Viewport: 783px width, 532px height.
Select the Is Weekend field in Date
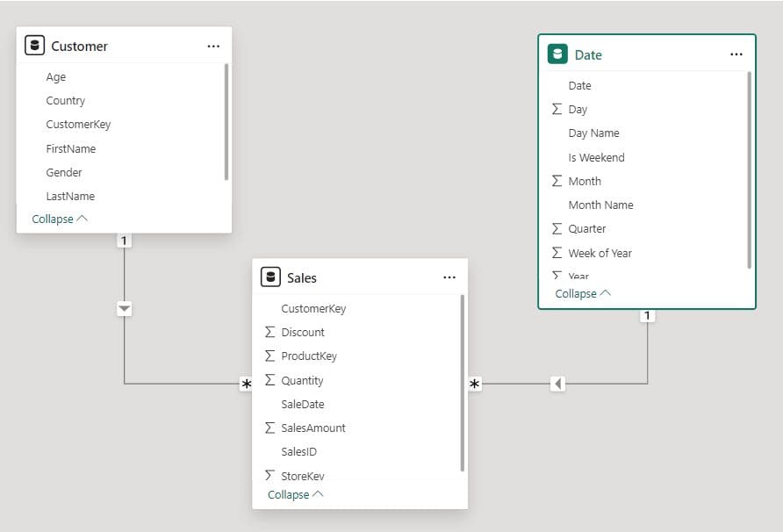(x=599, y=157)
